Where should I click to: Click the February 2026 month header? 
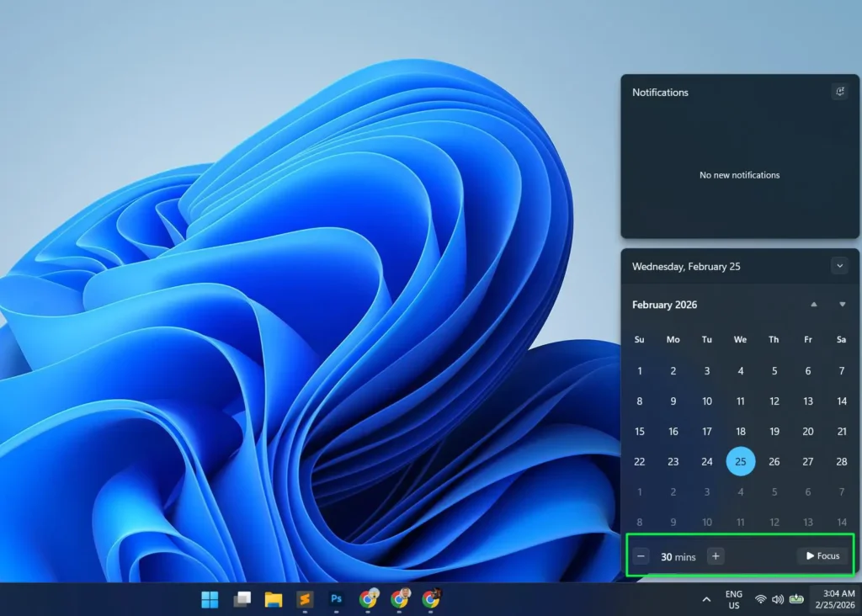pyautogui.click(x=665, y=305)
